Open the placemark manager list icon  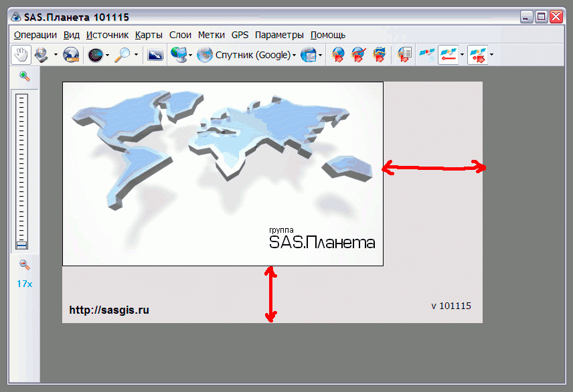pos(404,55)
